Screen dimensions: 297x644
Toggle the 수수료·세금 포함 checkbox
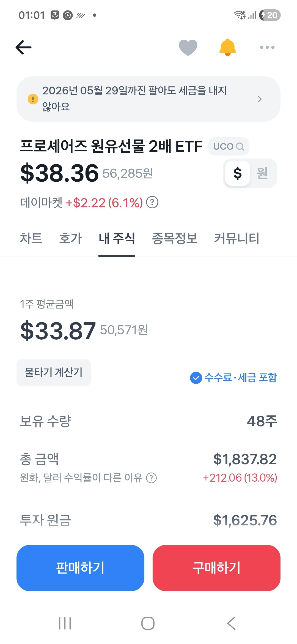196,378
